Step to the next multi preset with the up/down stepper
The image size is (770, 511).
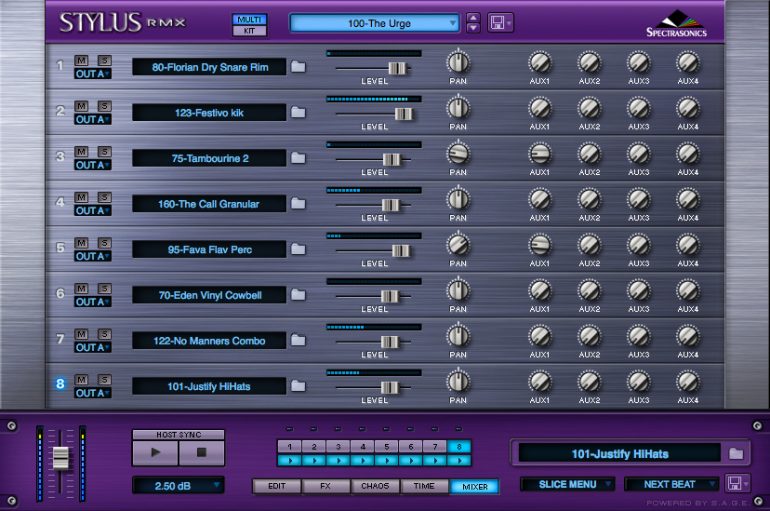pyautogui.click(x=473, y=27)
